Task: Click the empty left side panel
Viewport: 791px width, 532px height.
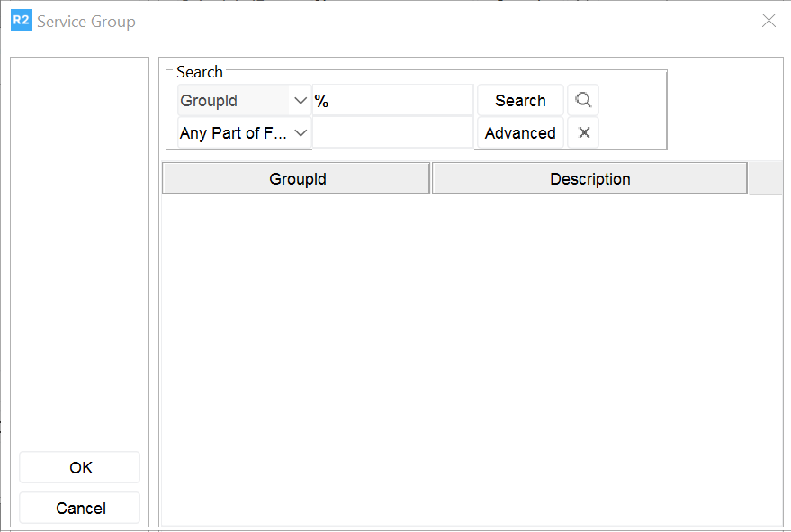Action: point(79,252)
